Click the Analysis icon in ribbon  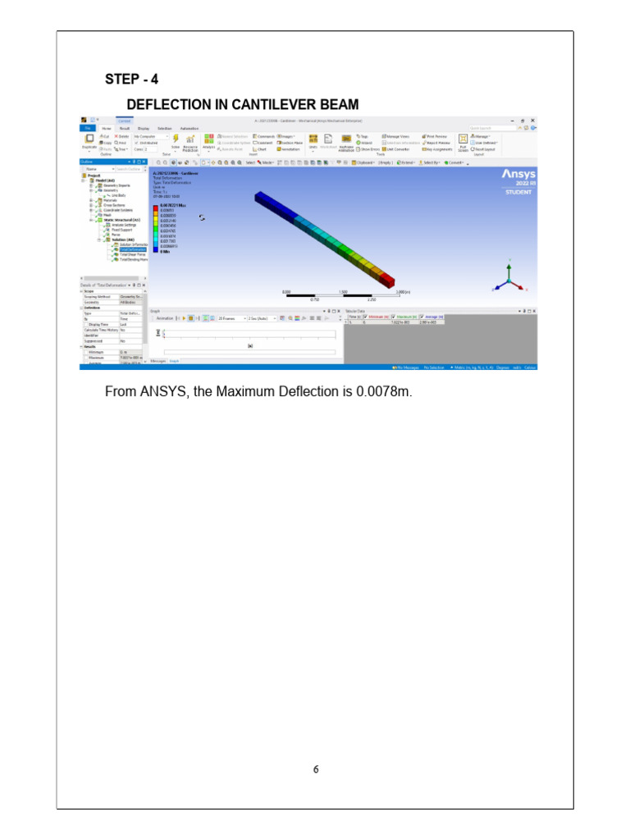[x=209, y=139]
